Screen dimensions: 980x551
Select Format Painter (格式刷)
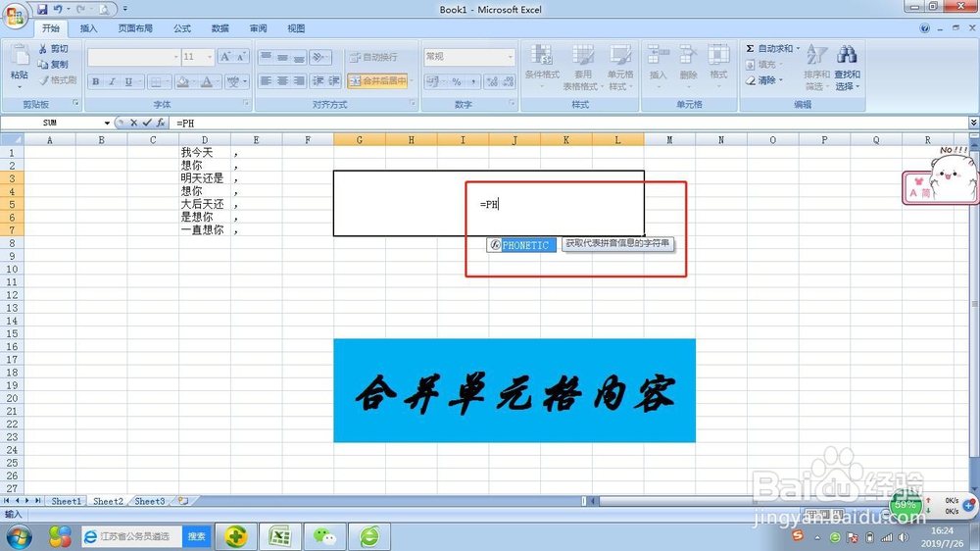57,80
